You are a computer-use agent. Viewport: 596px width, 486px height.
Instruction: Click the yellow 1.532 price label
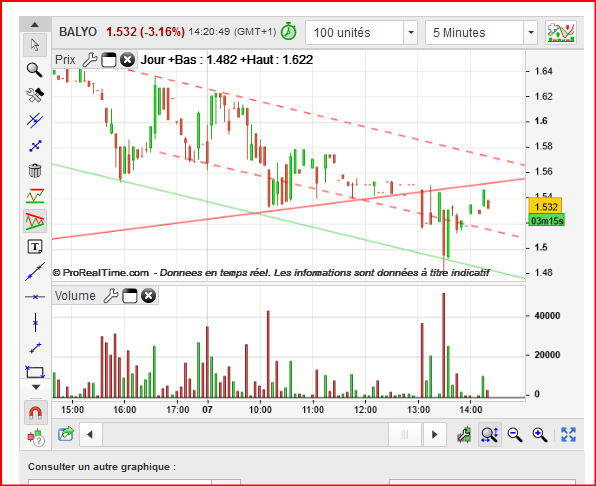click(545, 207)
